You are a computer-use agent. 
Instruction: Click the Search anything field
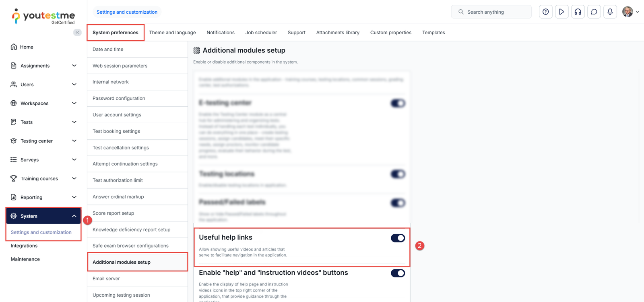click(491, 12)
